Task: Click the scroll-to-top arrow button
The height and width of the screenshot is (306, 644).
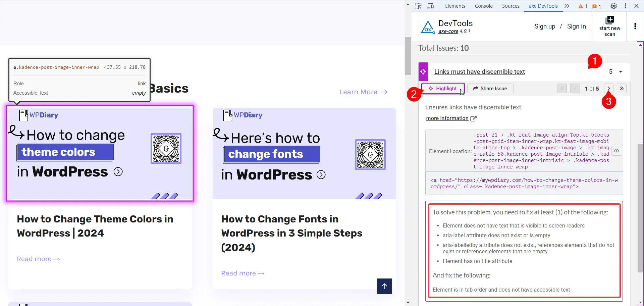Action: pos(384,286)
